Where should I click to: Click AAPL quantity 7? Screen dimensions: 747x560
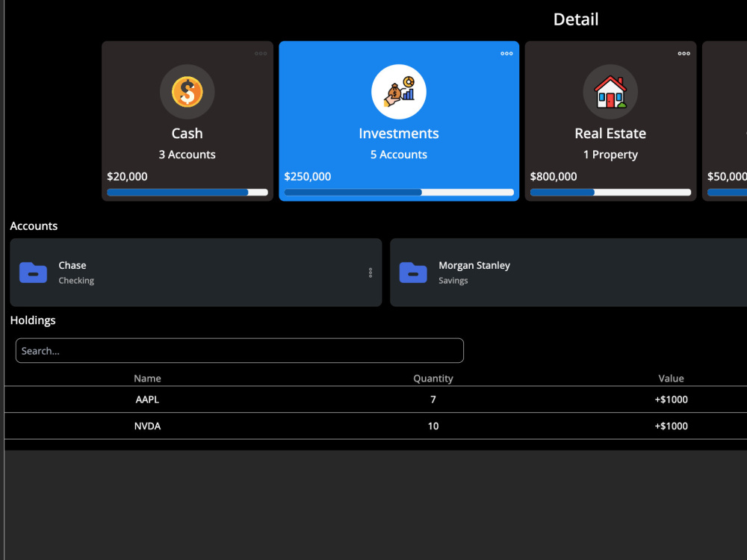click(433, 399)
